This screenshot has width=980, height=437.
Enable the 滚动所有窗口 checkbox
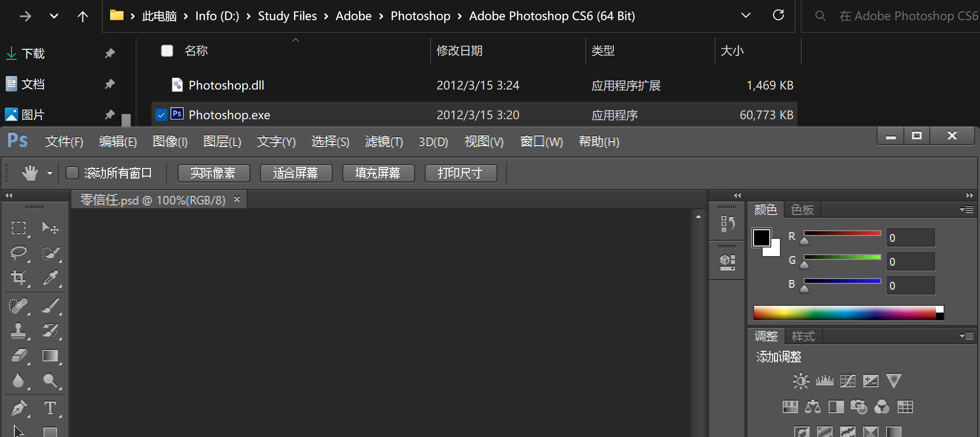(x=72, y=173)
